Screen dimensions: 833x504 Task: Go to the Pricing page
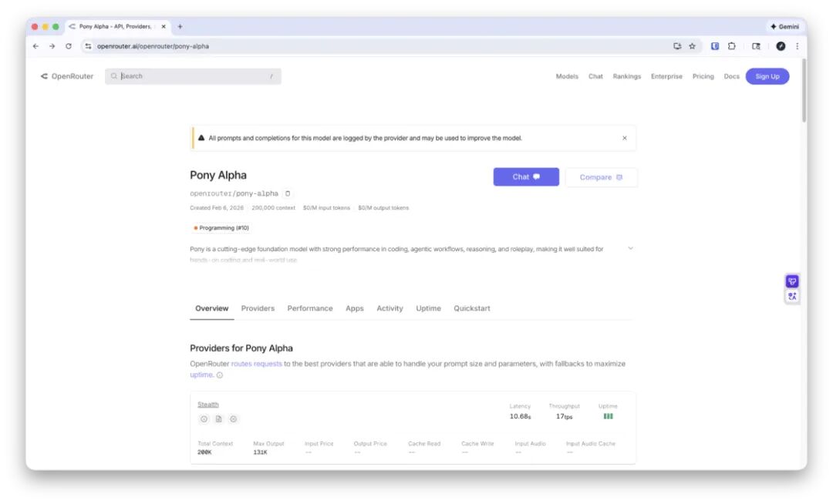point(703,76)
